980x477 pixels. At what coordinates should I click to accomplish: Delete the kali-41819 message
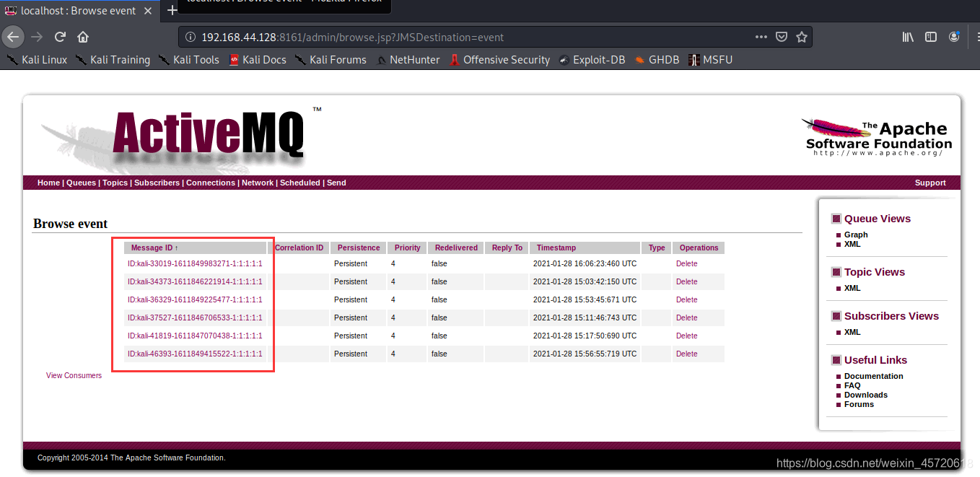coord(686,336)
